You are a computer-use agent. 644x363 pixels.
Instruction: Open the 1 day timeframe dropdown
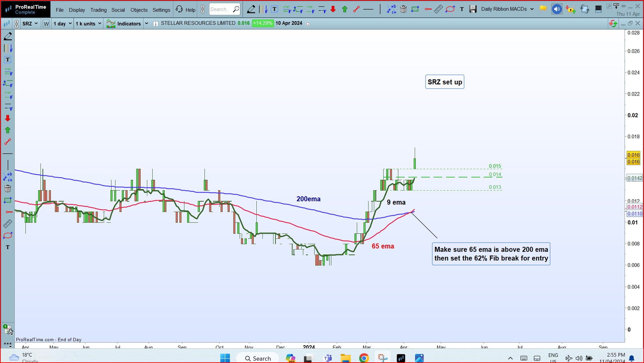click(x=63, y=24)
